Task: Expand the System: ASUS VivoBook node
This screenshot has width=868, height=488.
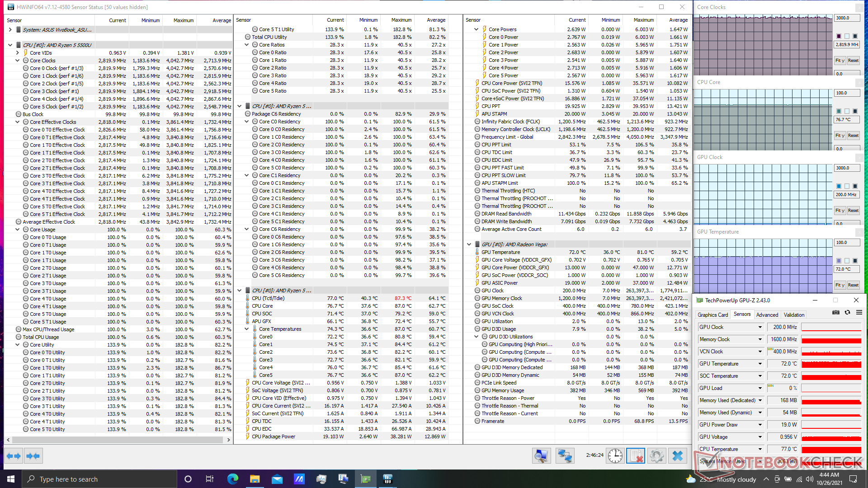Action: 10,30
